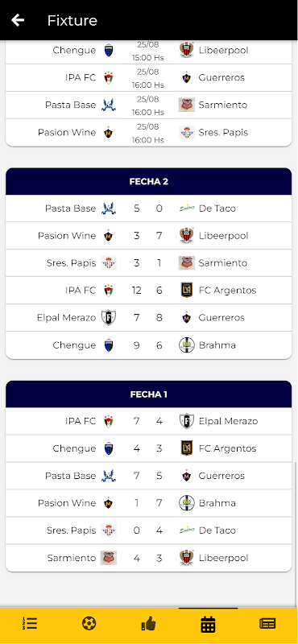Select the FECHA 2 header
The width and height of the screenshot is (298, 644).
click(149, 181)
